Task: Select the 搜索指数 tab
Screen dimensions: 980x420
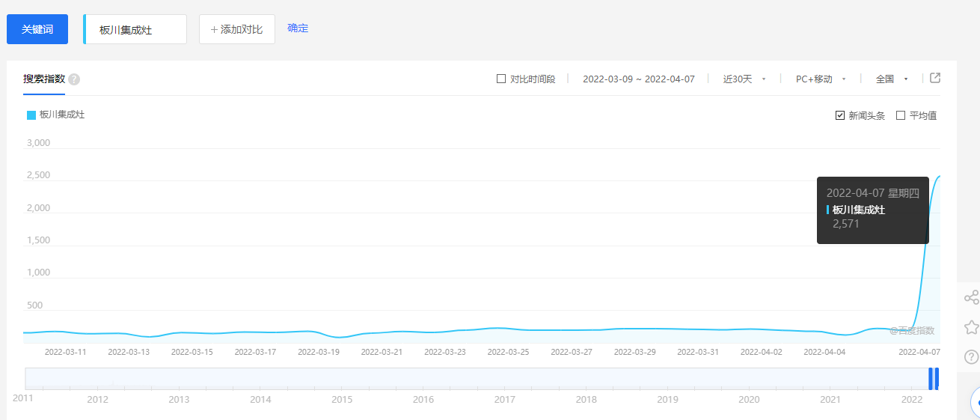Action: tap(43, 79)
